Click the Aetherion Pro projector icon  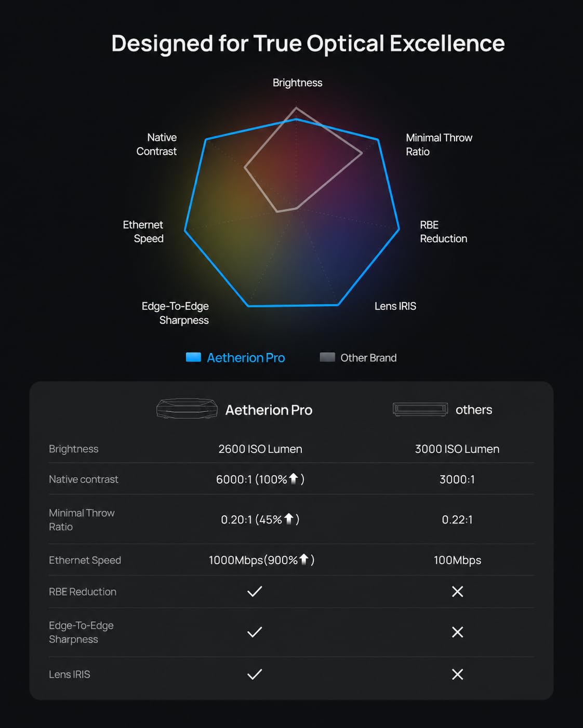click(x=187, y=409)
